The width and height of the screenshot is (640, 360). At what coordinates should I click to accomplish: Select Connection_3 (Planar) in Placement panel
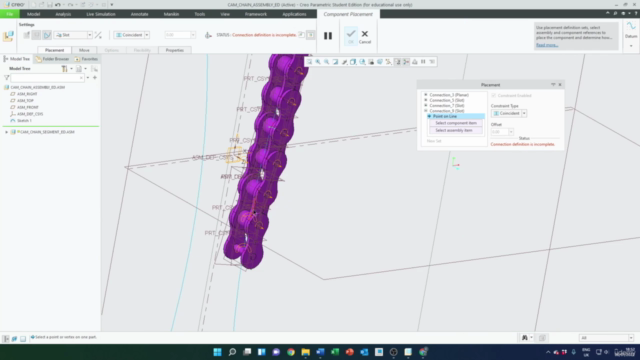(x=449, y=95)
